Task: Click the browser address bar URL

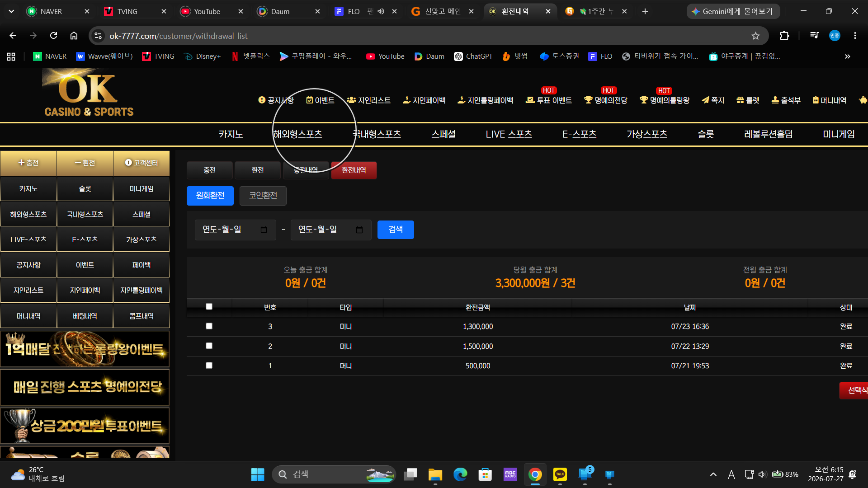Action: 179,36
